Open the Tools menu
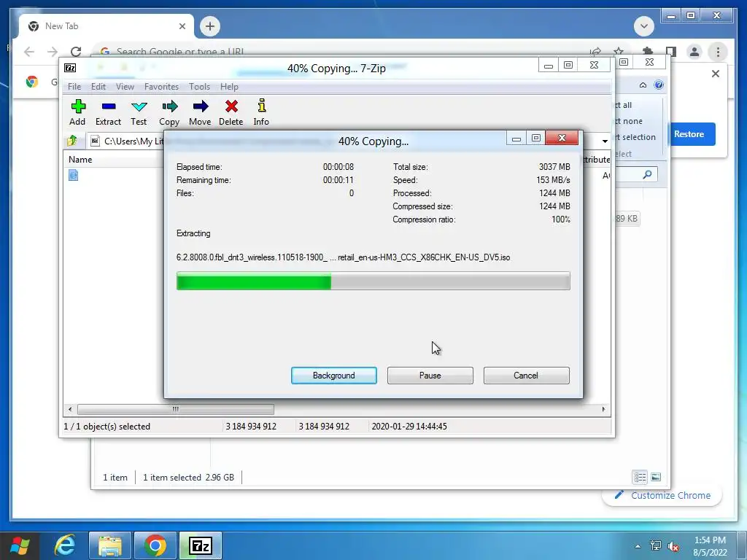 pyautogui.click(x=199, y=87)
